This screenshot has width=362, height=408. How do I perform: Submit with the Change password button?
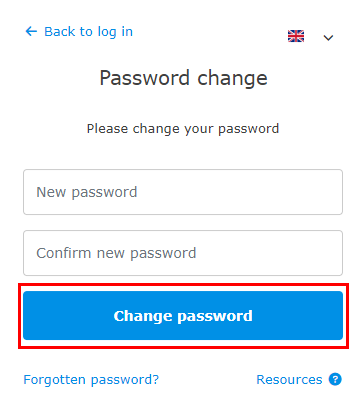click(x=183, y=316)
